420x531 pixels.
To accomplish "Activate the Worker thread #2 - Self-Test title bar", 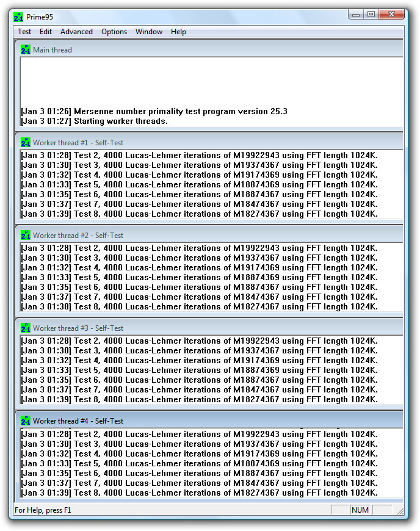I will (209, 236).
